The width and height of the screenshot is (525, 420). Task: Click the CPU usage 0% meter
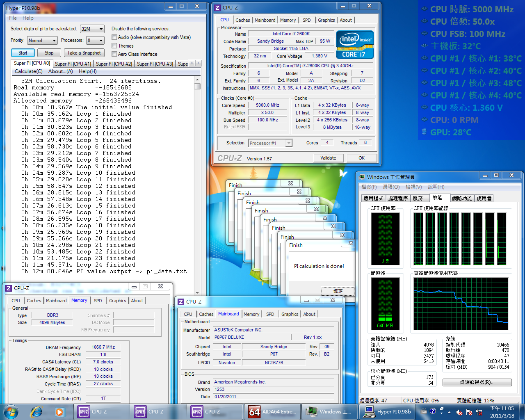385,239
